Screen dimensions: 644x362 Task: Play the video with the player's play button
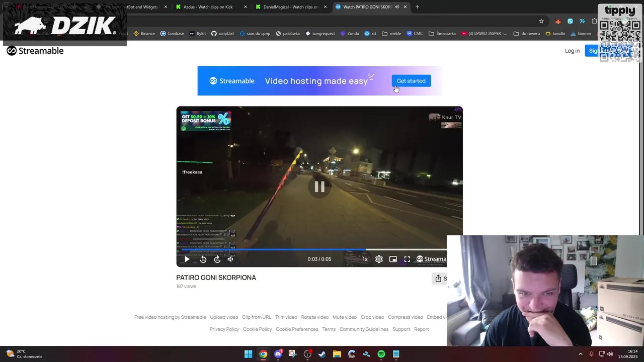click(x=187, y=259)
